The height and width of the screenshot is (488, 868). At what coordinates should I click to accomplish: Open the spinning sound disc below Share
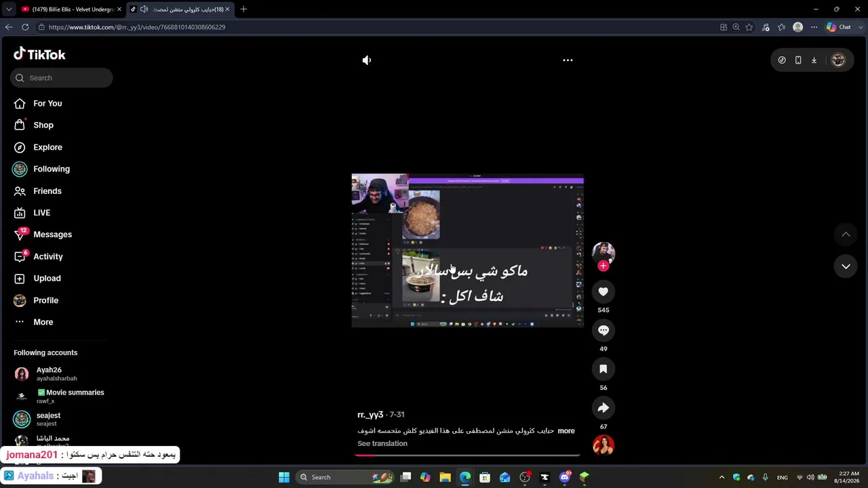604,445
